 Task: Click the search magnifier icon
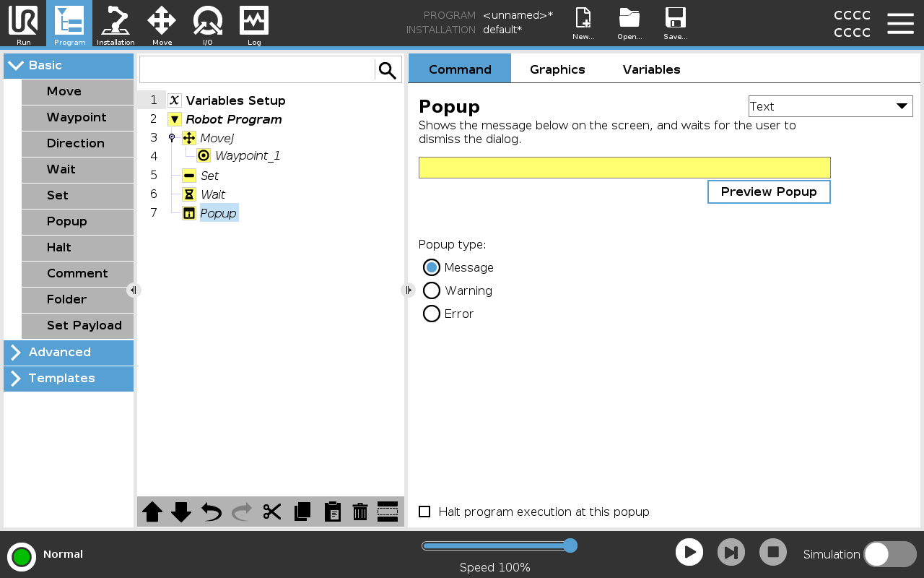pyautogui.click(x=388, y=70)
